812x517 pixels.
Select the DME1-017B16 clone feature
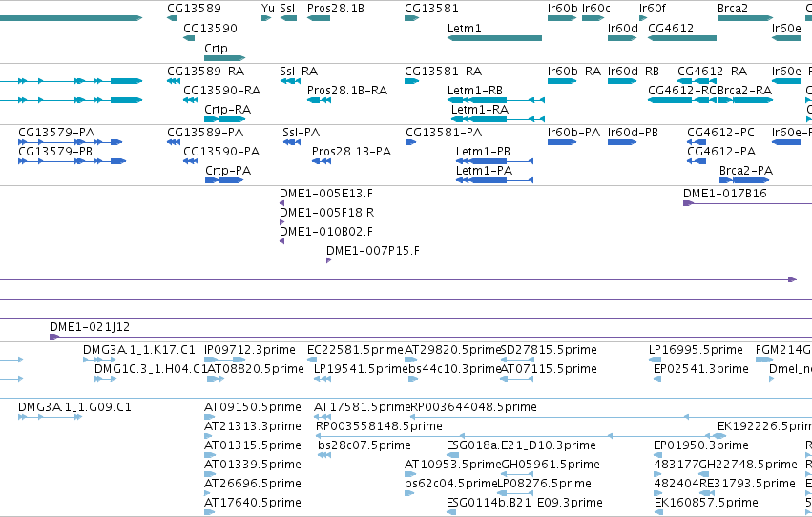[747, 203]
